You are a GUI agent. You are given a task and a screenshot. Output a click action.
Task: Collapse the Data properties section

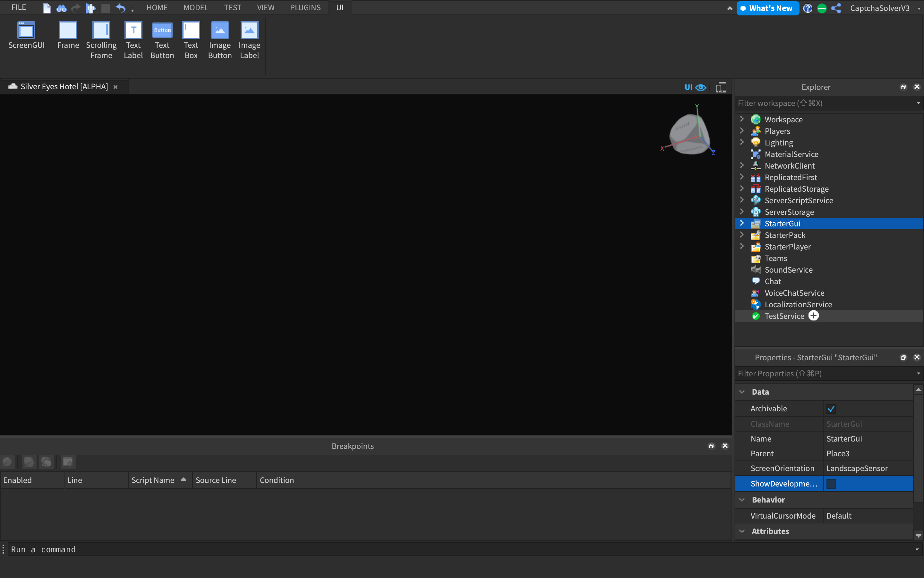(742, 392)
